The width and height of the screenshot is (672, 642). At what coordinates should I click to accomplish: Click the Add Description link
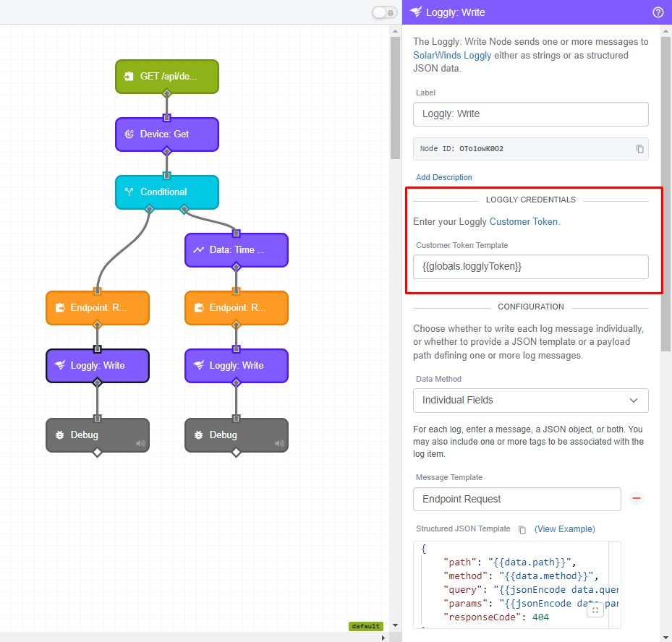[x=444, y=177]
